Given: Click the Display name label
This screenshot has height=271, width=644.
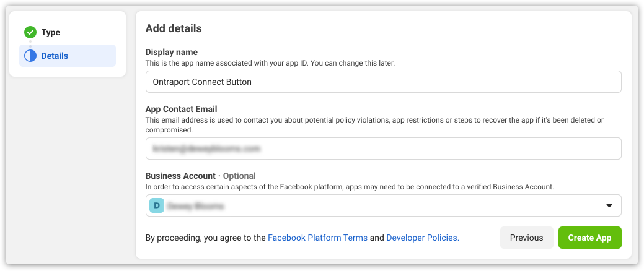Looking at the screenshot, I should [172, 52].
